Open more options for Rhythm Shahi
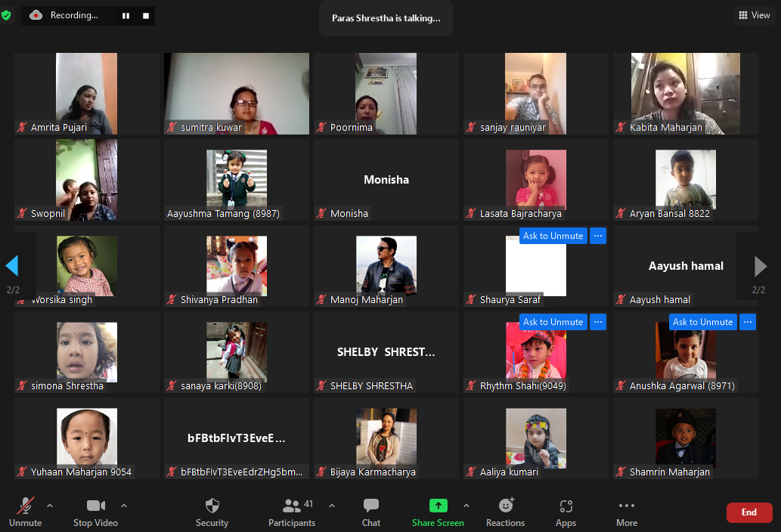This screenshot has width=781, height=532. pos(598,322)
